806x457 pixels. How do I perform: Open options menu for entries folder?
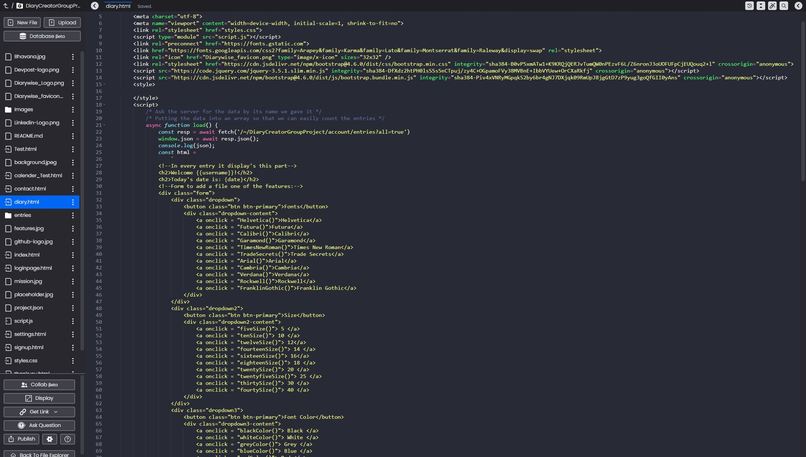[73, 215]
